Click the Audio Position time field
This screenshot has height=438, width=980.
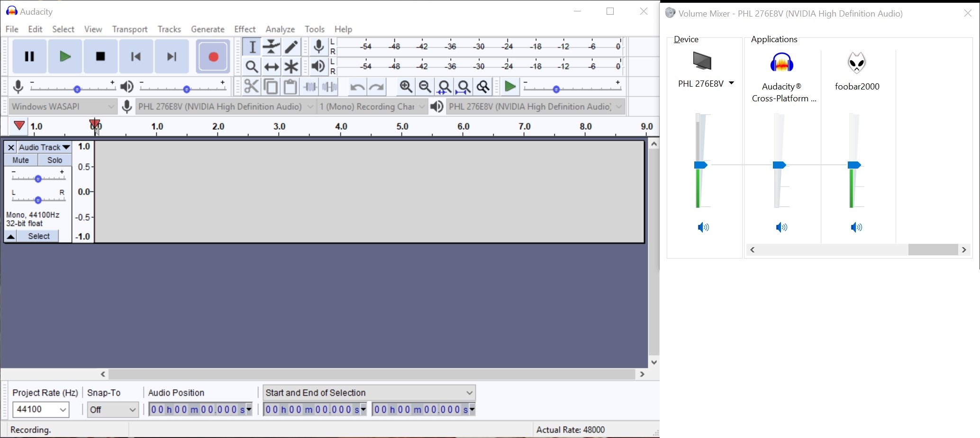pyautogui.click(x=200, y=410)
